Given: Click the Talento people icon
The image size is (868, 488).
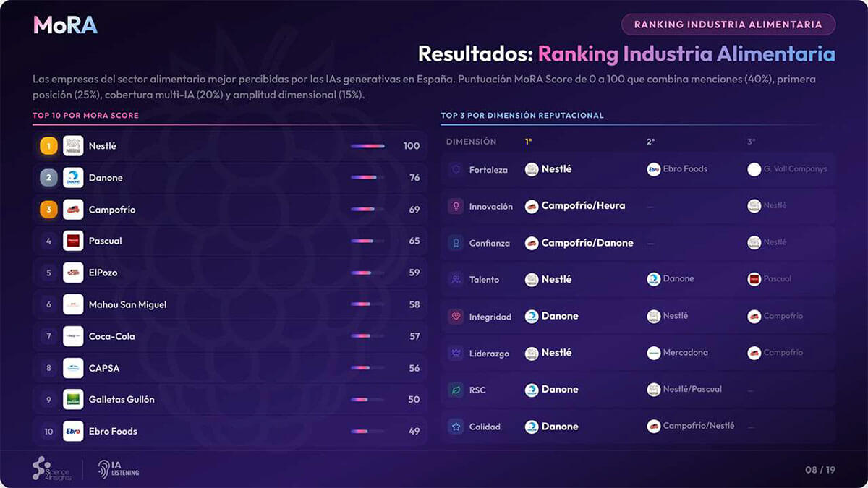Looking at the screenshot, I should click(x=456, y=280).
